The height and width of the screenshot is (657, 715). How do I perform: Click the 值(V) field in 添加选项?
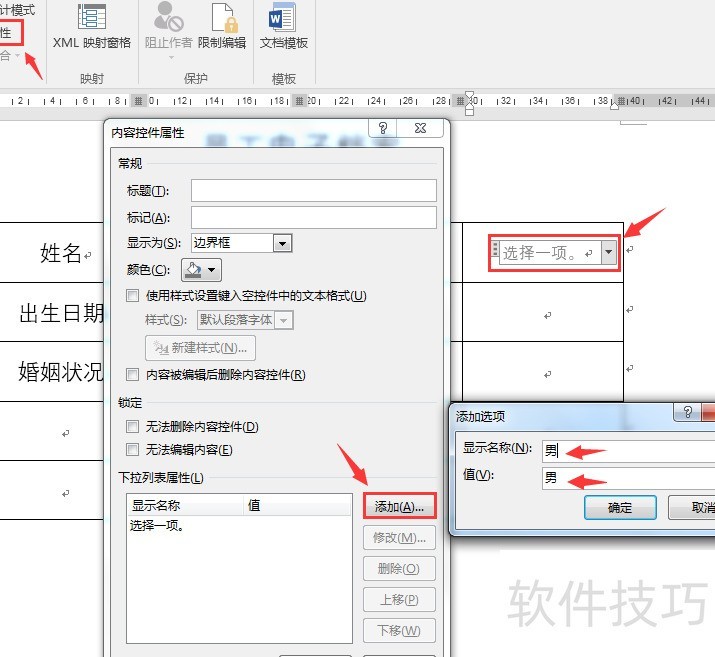[628, 478]
